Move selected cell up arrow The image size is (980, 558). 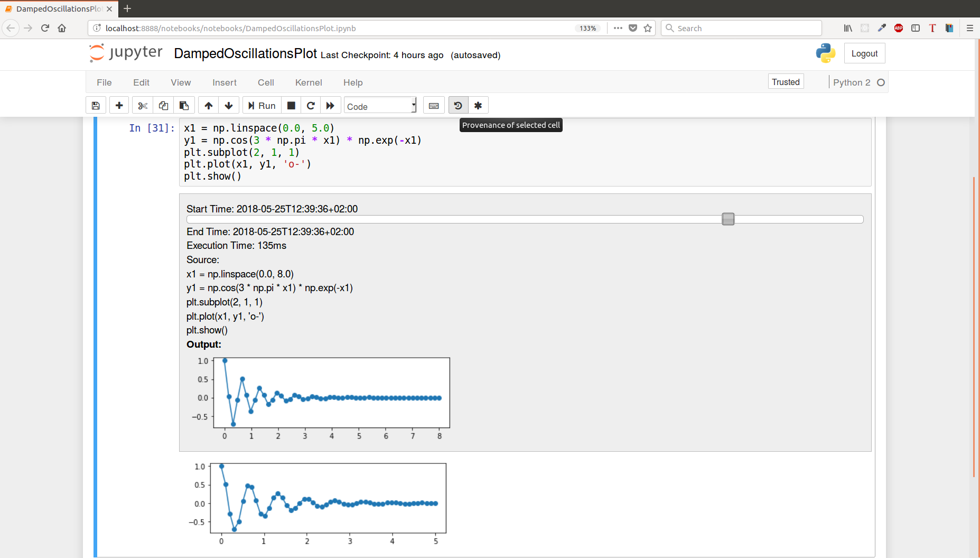click(x=209, y=106)
